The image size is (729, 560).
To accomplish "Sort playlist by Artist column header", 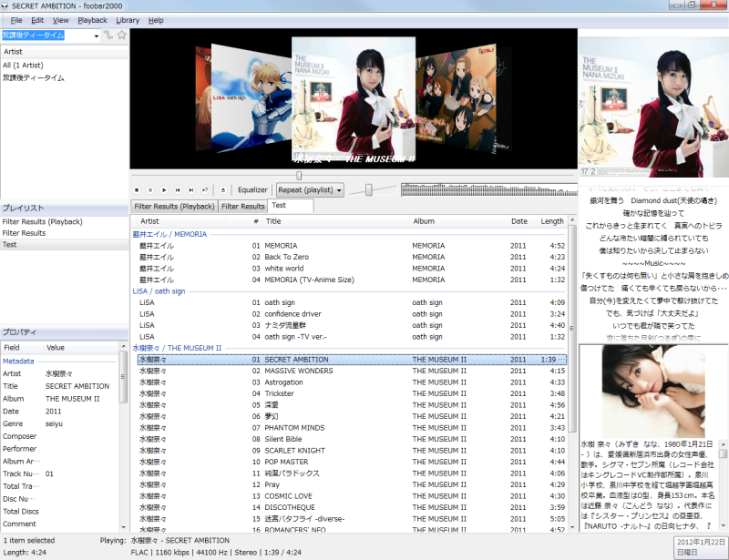I will 178,221.
